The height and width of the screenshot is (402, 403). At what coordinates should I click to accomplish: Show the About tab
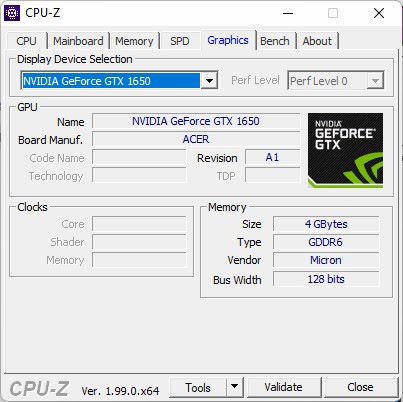(317, 41)
